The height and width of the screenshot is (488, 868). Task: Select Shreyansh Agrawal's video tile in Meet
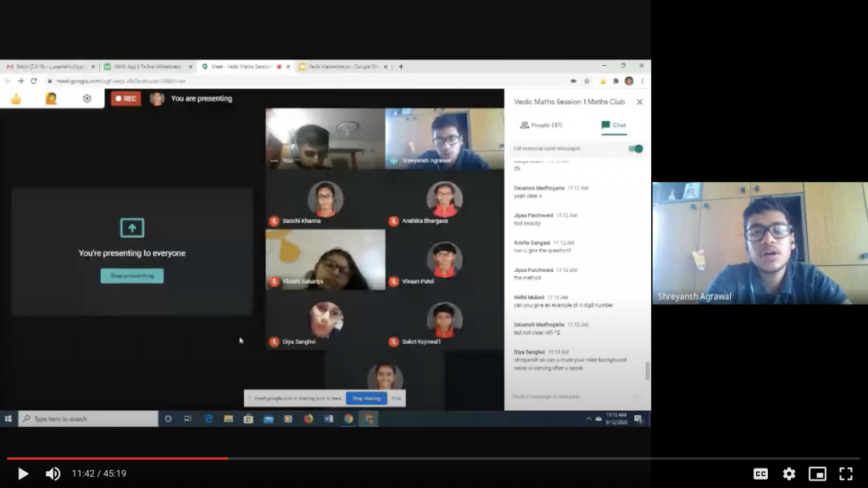tap(444, 138)
